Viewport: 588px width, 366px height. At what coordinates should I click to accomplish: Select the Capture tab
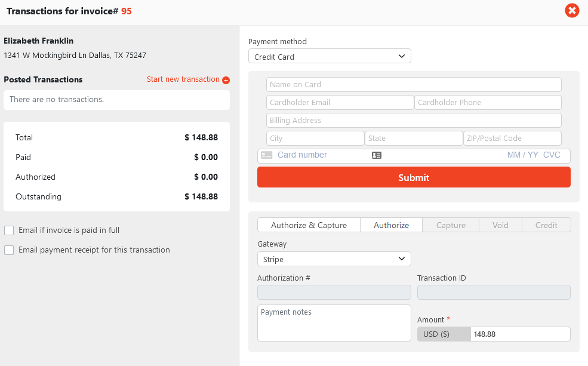tap(451, 225)
